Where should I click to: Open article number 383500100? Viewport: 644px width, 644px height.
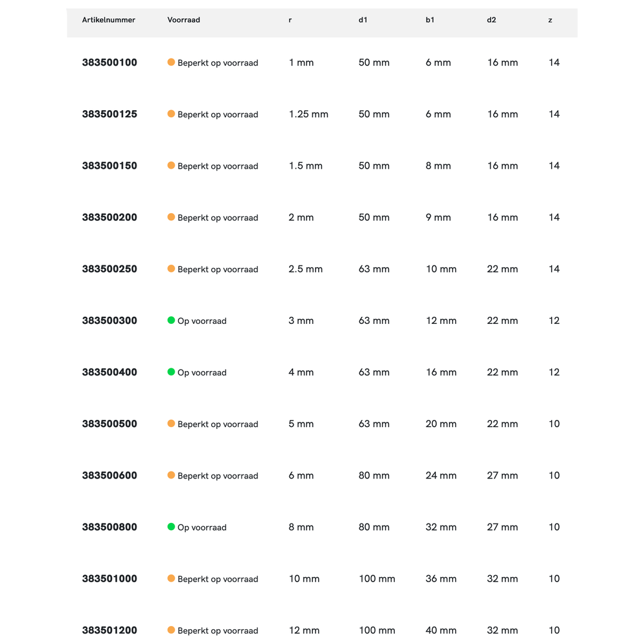[x=109, y=62]
